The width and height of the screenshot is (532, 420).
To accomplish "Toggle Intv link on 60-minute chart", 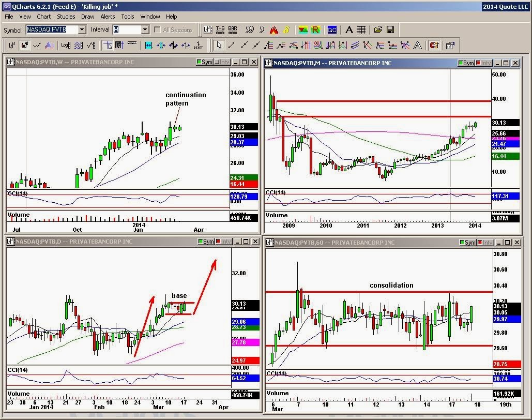I will [485, 243].
